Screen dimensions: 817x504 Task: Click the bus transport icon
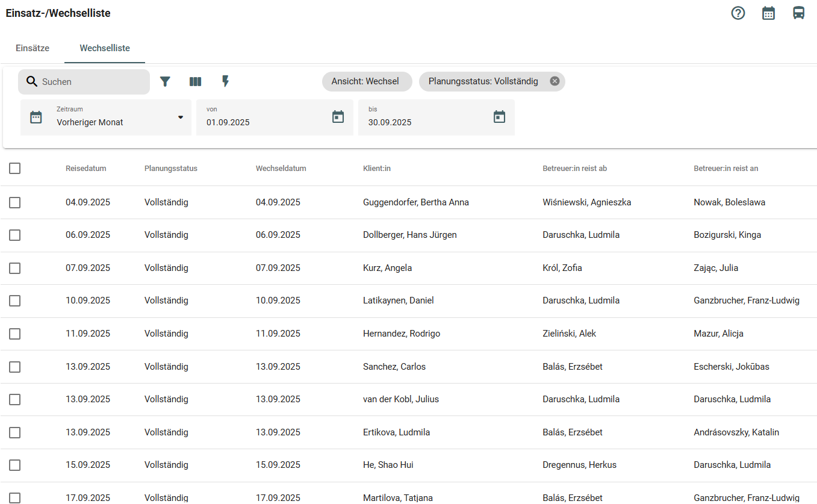798,13
